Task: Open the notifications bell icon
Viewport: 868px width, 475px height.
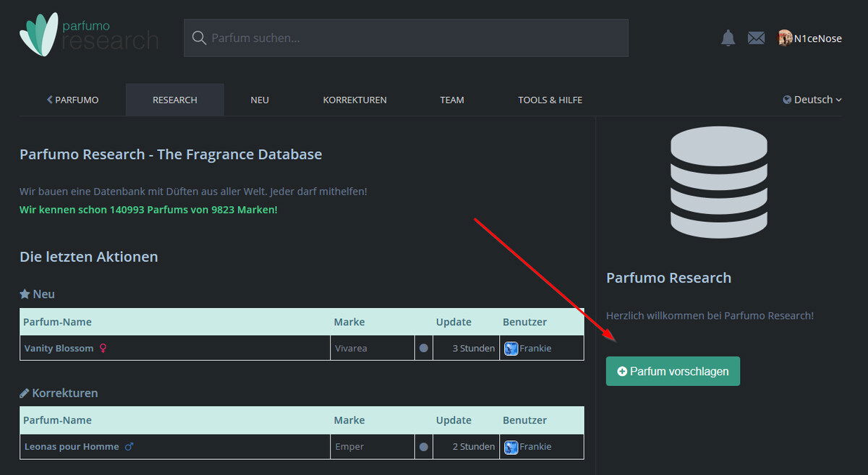Action: [728, 38]
